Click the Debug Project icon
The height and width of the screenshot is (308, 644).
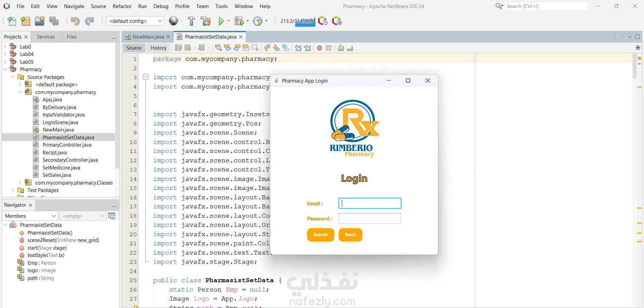239,21
